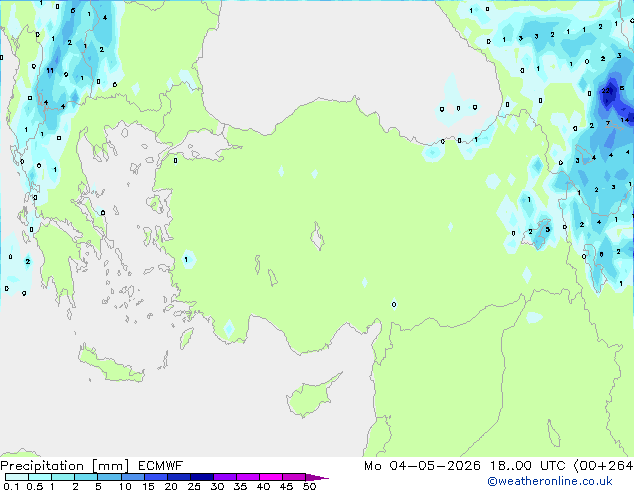Image resolution: width=634 pixels, height=490 pixels.
Task: Pick the 15–20 mm blue legend swatch
Action: 156,477
